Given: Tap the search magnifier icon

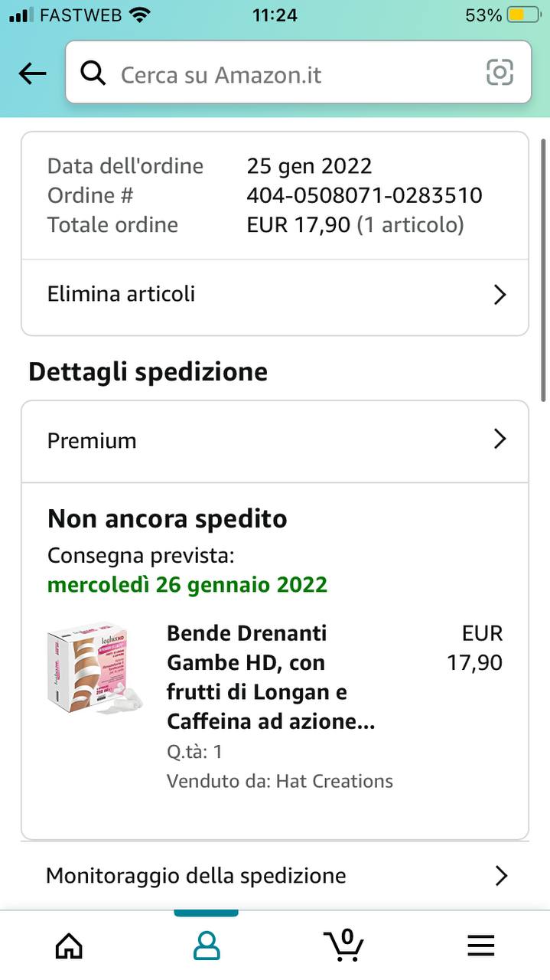Looking at the screenshot, I should 93,73.
